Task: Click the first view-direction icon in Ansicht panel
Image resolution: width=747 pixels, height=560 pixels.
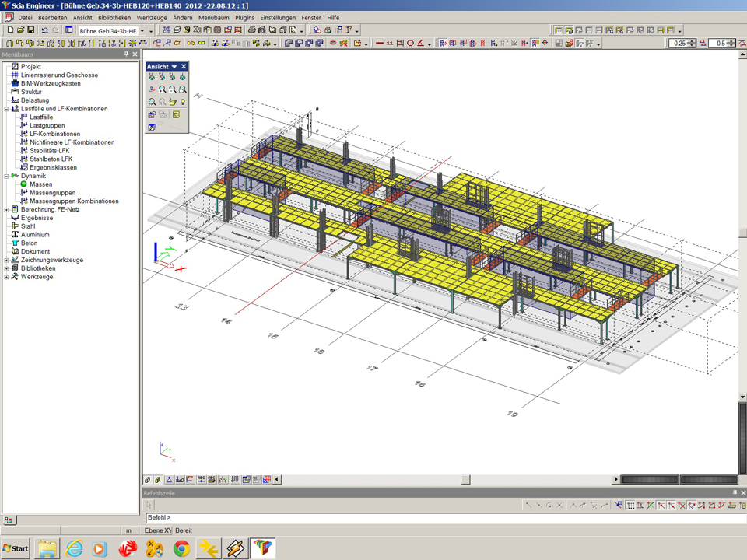Action: 152,77
